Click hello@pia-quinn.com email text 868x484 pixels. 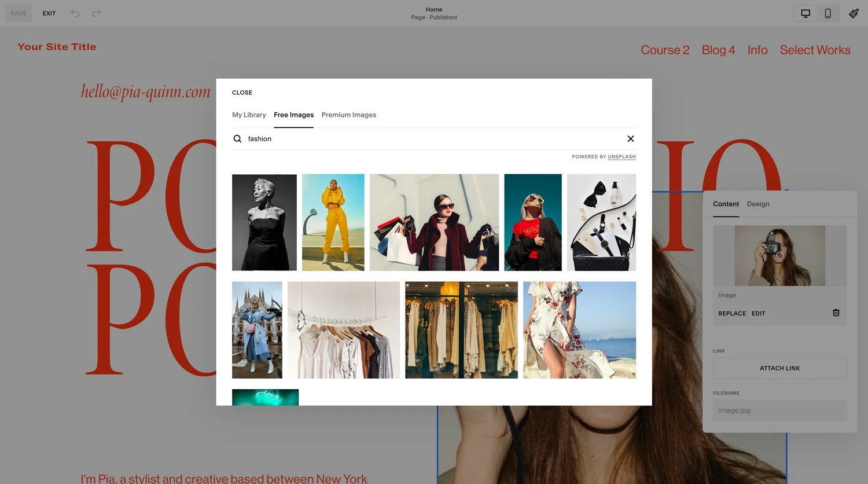[145, 91]
